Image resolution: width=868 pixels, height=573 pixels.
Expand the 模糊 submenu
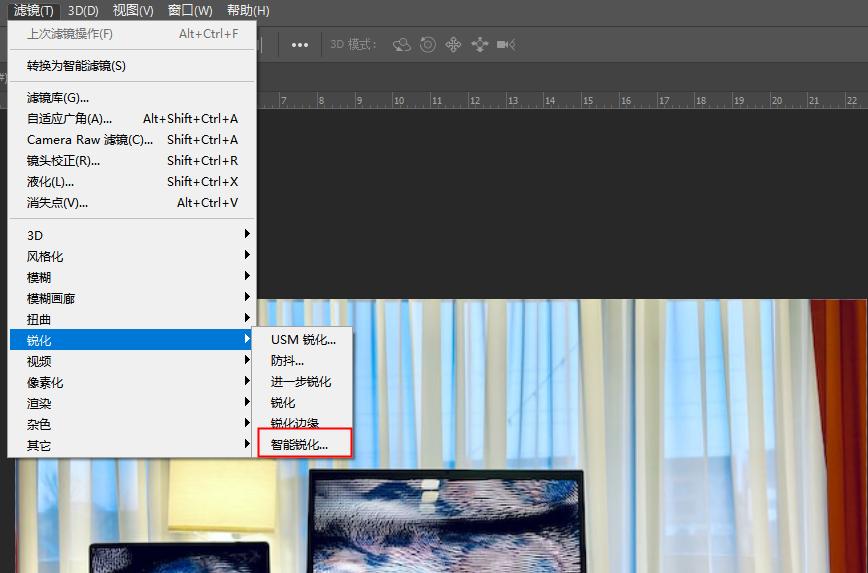point(132,277)
